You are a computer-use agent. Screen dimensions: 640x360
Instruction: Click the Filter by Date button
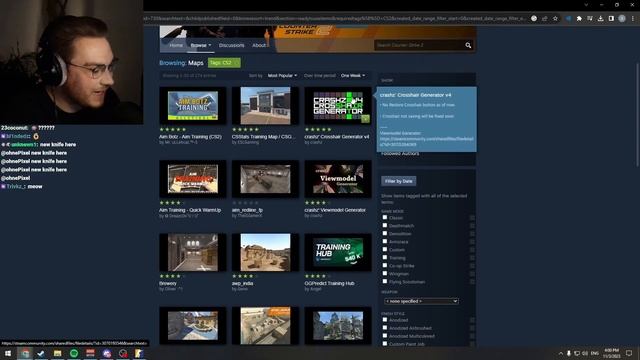(398, 181)
